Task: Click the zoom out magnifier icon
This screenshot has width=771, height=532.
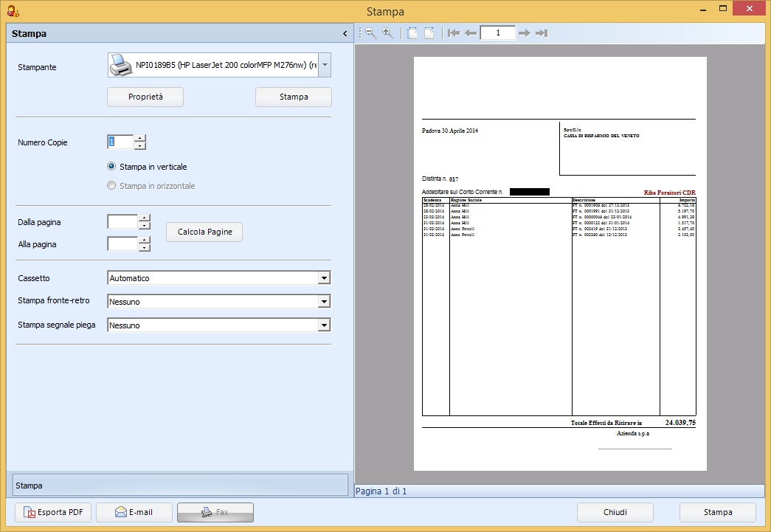Action: 370,33
